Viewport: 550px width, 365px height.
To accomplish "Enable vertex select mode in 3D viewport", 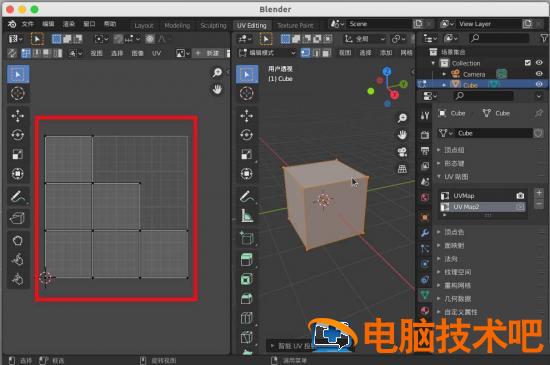I will pos(306,53).
